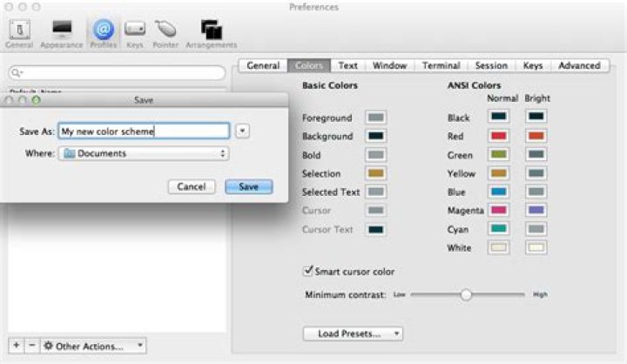Screen dimensions: 627x364
Task: Pick the Normal Cyan ANSI swatch
Action: click(x=499, y=229)
